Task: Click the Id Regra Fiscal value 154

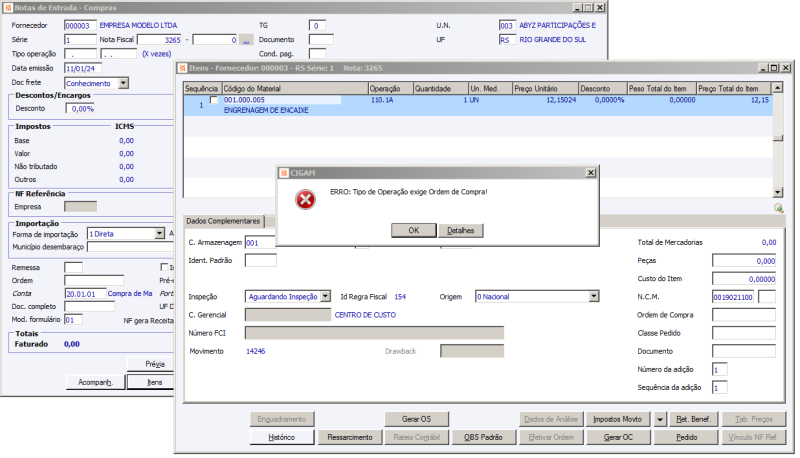Action: tap(400, 297)
